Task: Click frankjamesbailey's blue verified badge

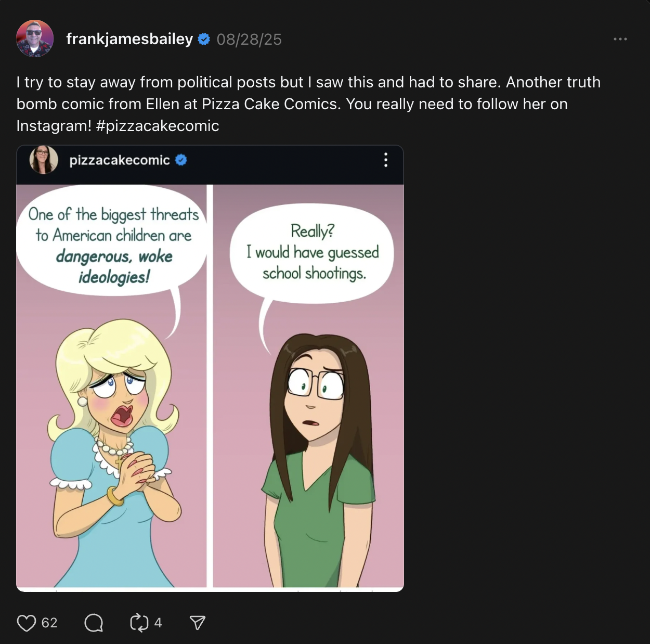Action: 204,39
